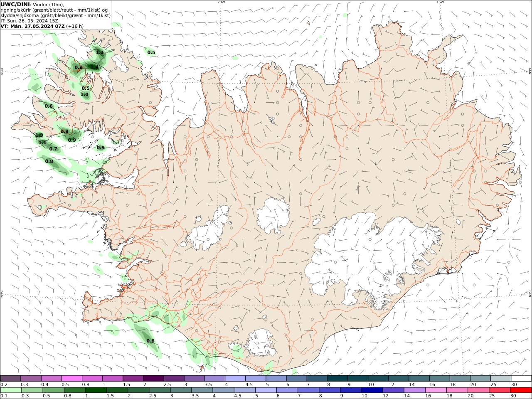Image resolution: width=532 pixels, height=399 pixels.
Task: Click the bright pink 0.5 swatch in top row
Action: tap(72, 378)
